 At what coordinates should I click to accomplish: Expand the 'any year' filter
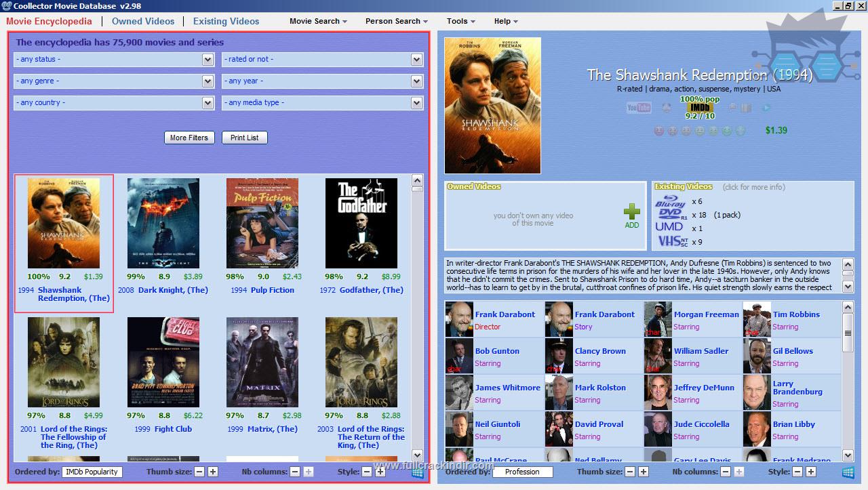(x=323, y=81)
